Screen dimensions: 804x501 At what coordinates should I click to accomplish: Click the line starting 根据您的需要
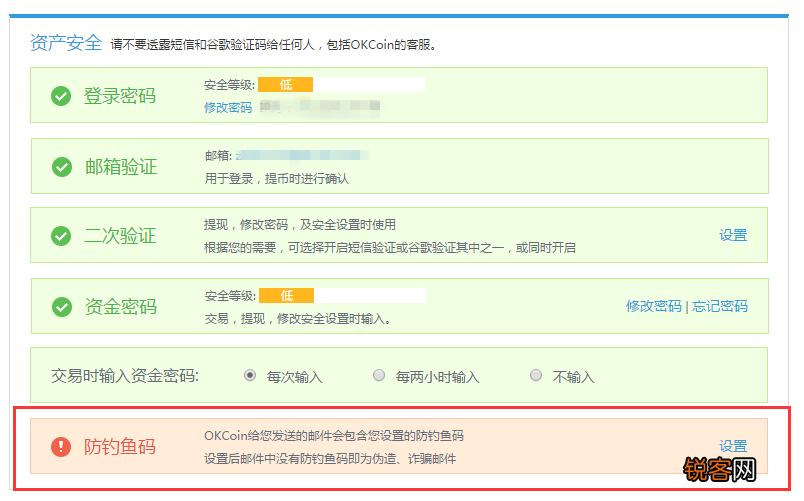390,248
